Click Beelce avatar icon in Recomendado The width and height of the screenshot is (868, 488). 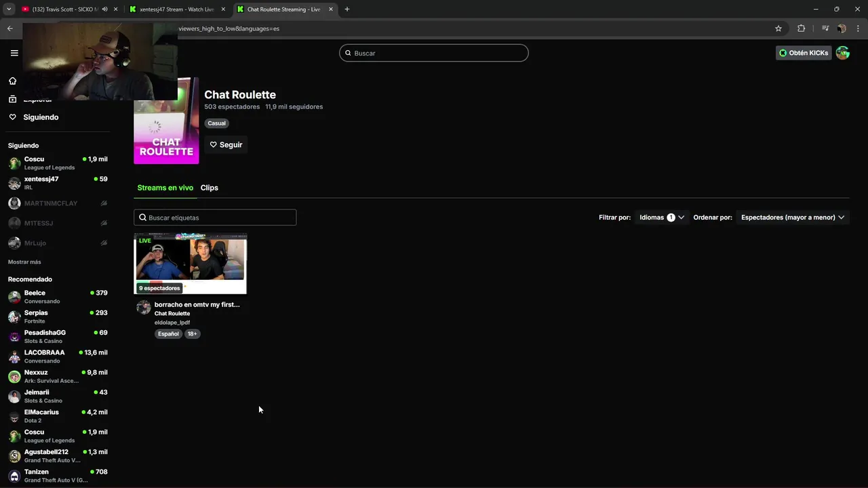[14, 297]
